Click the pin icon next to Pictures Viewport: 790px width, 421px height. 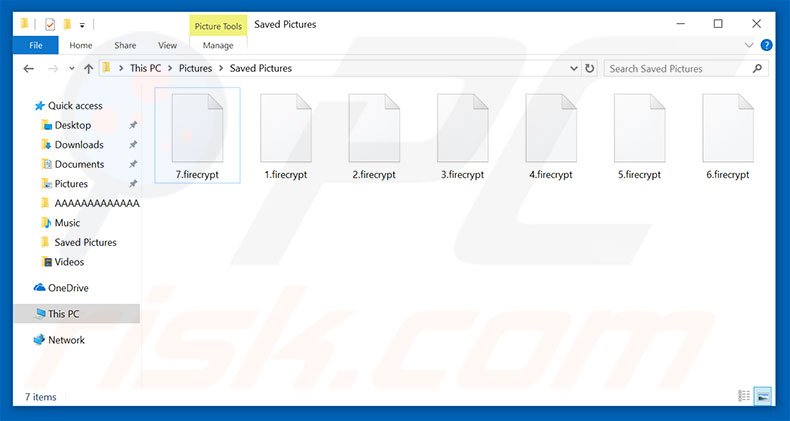tap(133, 184)
